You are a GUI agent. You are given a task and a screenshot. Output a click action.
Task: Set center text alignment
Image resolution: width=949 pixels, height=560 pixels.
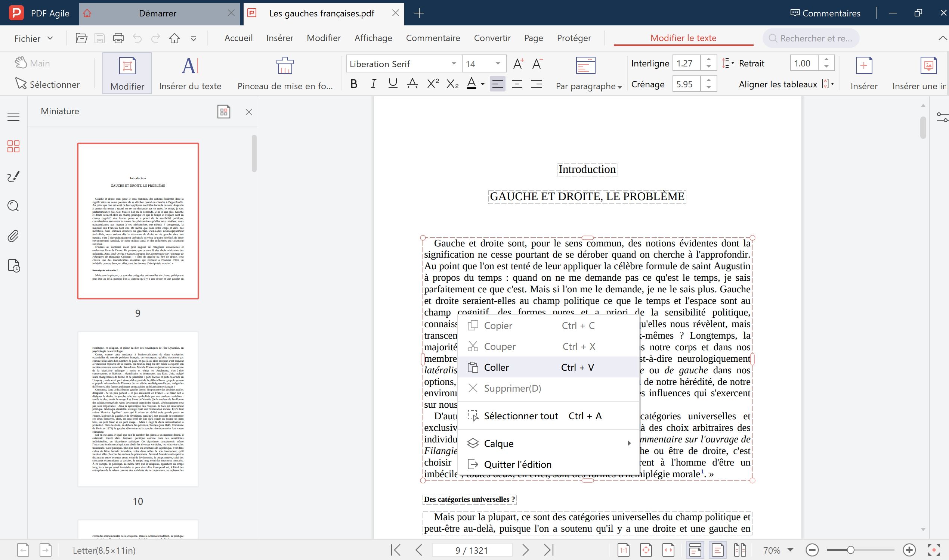point(517,84)
